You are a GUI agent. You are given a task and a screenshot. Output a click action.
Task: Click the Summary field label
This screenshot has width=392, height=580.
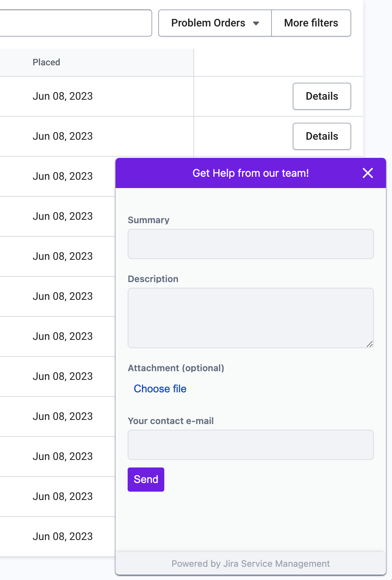149,220
